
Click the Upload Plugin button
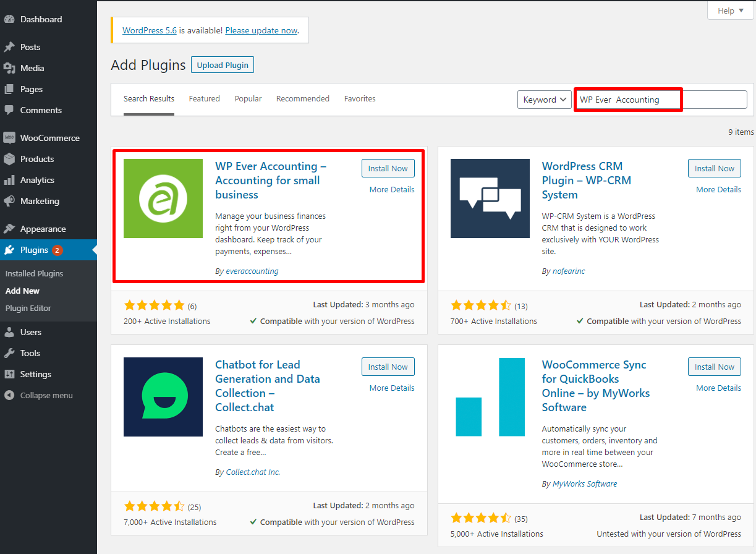click(x=223, y=65)
